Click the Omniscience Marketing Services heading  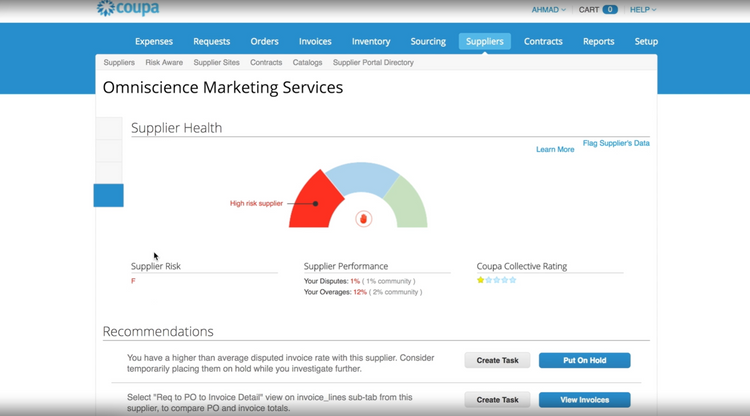pyautogui.click(x=223, y=88)
